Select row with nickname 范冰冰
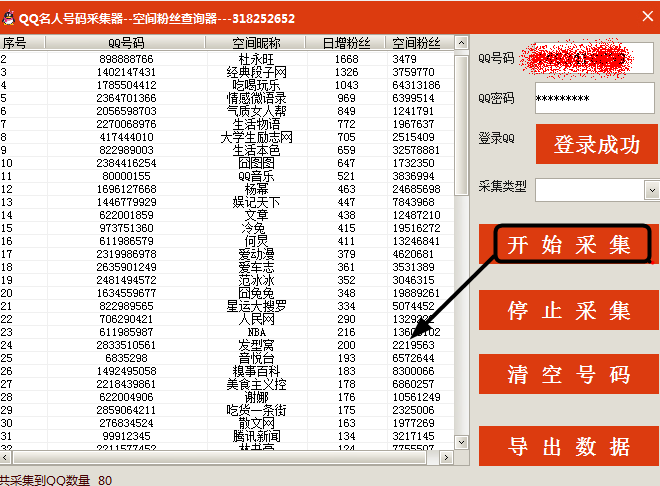Screen dimensions: 660x486 point(227,281)
